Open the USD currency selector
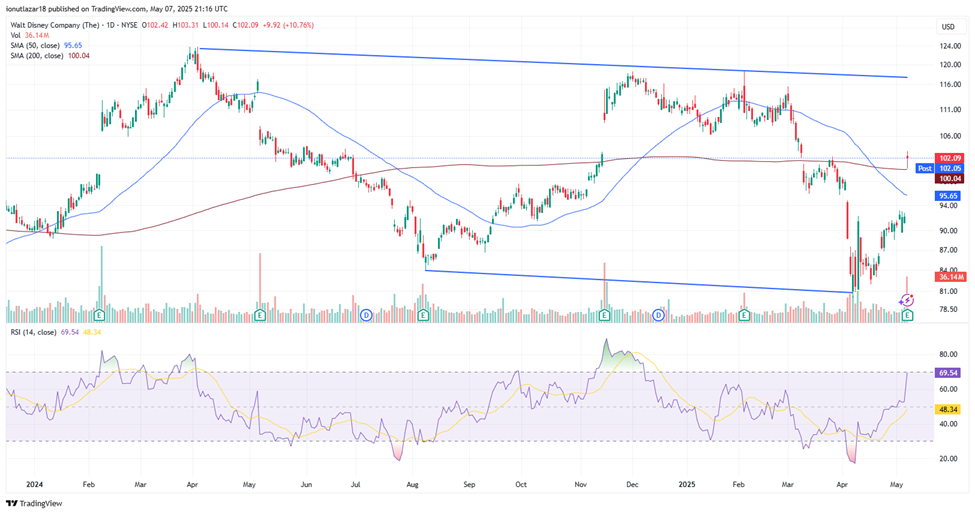The height and width of the screenshot is (514, 975). [946, 27]
